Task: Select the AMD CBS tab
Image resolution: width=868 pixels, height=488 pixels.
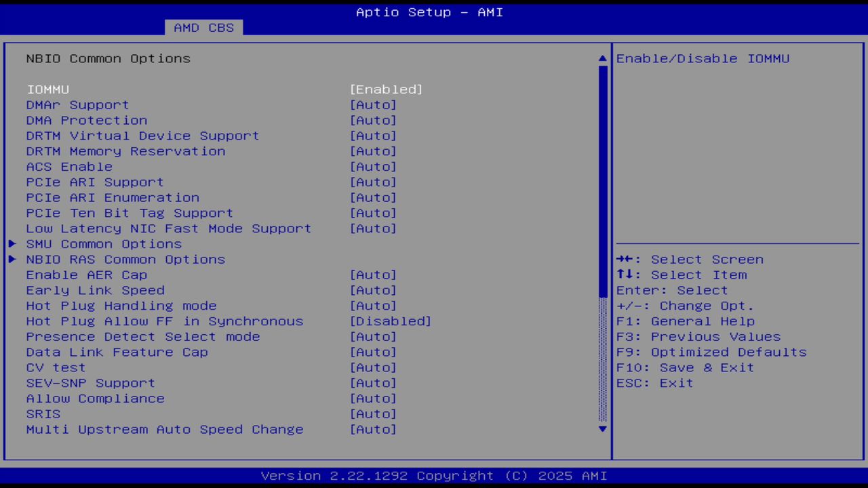Action: 203,28
